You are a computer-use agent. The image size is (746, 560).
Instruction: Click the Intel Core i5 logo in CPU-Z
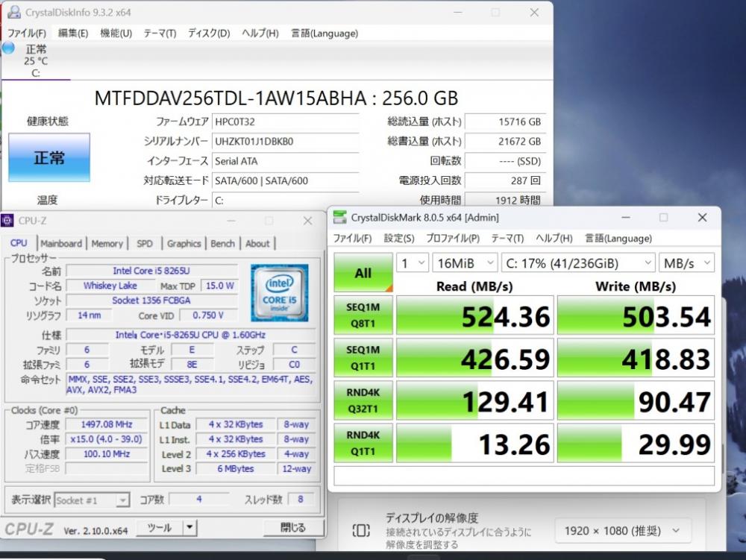pyautogui.click(x=280, y=293)
